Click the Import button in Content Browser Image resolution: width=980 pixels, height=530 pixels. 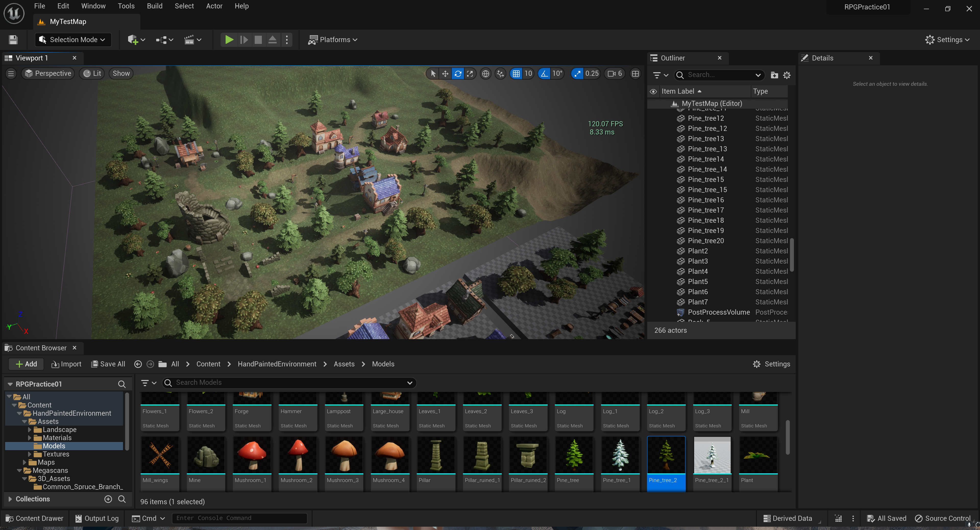coord(66,364)
